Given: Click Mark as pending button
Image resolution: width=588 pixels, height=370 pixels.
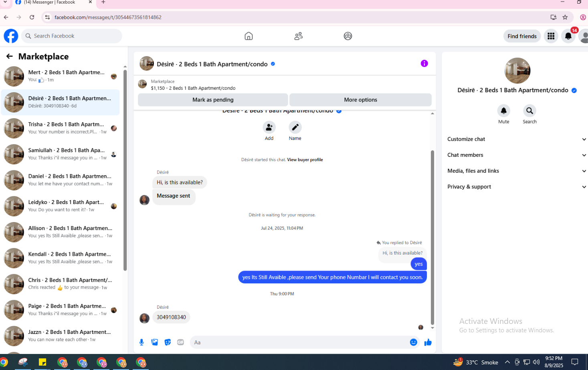Looking at the screenshot, I should point(213,100).
